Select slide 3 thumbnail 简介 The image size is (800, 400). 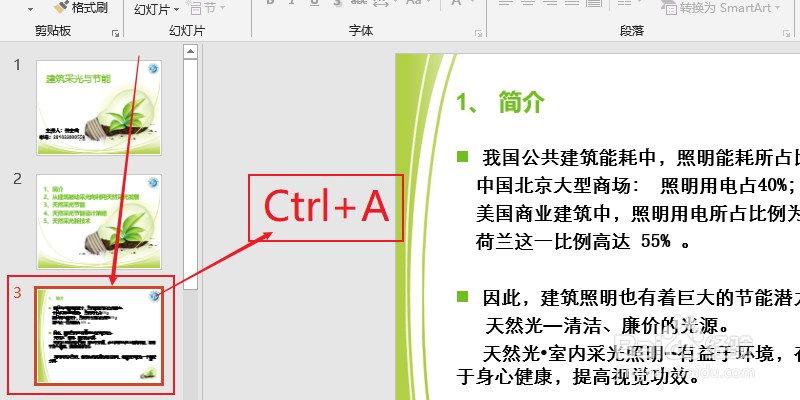coord(99,336)
